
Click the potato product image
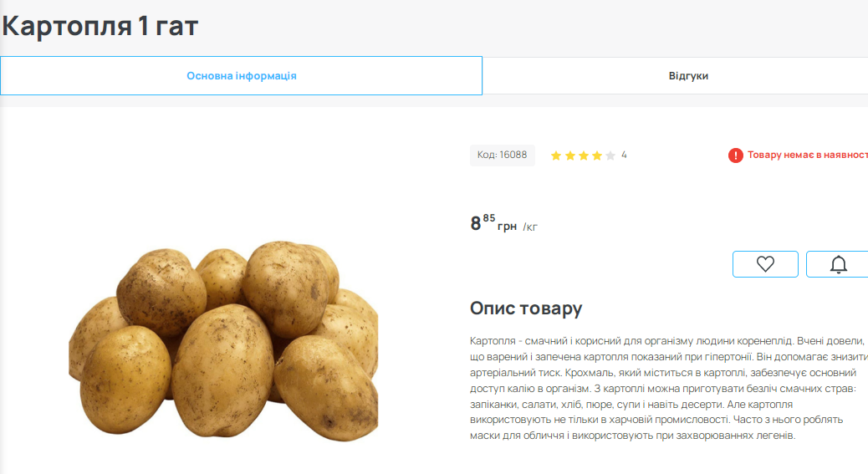click(x=223, y=340)
